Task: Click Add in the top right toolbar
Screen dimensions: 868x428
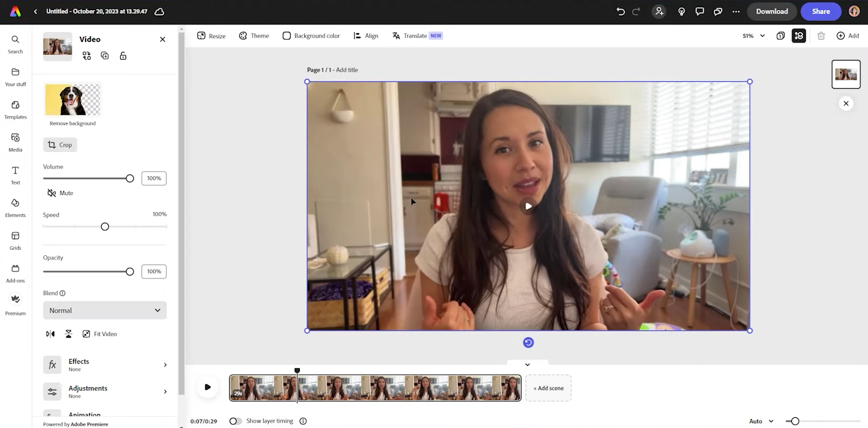Action: 847,36
